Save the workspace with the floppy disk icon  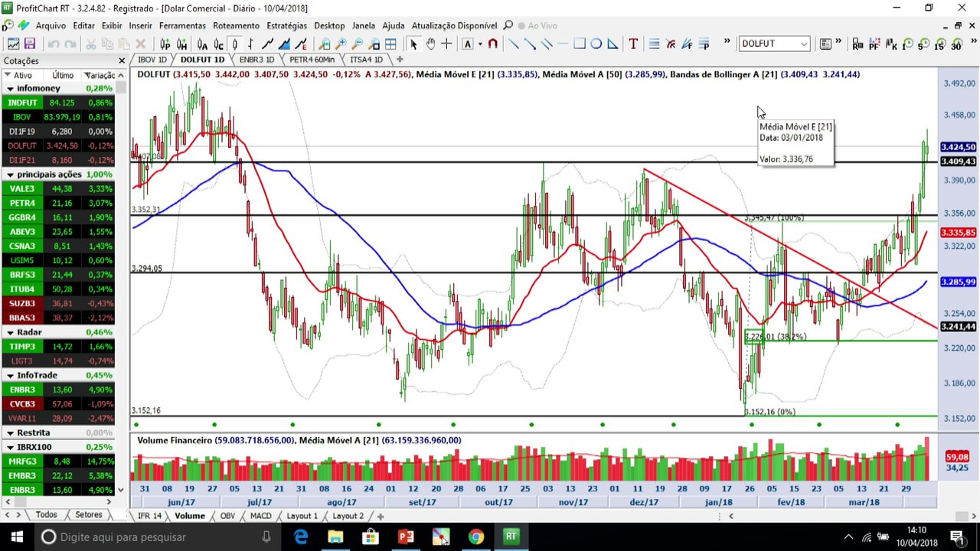click(x=30, y=44)
